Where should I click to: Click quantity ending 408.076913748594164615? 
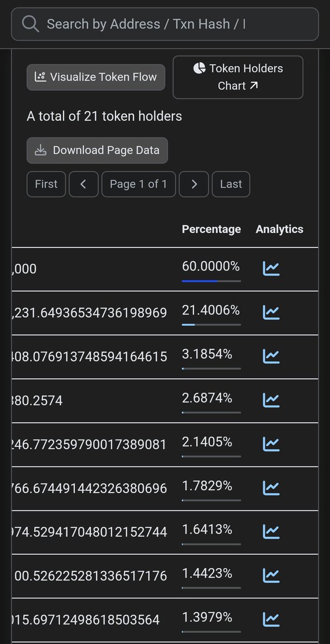[89, 356]
